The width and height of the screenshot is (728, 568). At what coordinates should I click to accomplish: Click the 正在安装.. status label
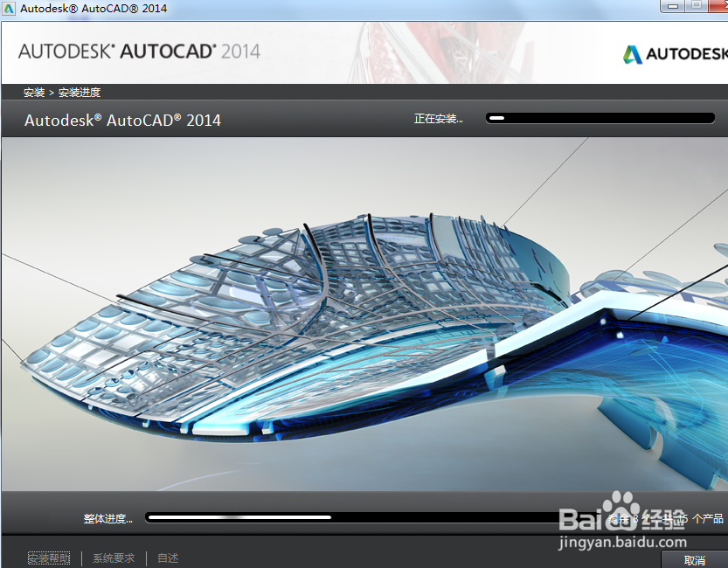tap(439, 119)
